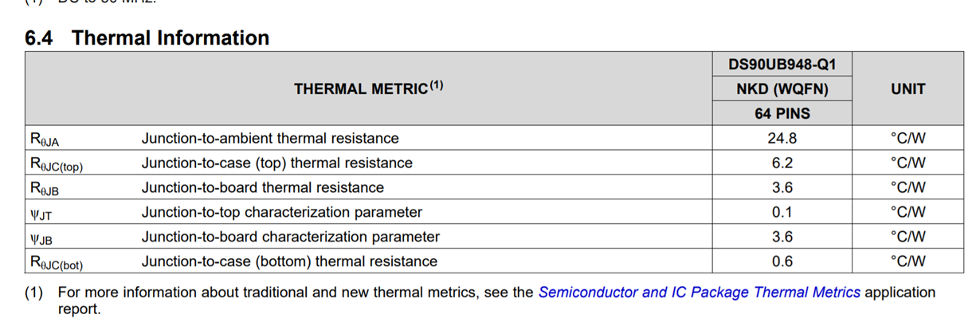Click the RθJB symbol cell
Image resolution: width=980 pixels, height=326 pixels.
pyautogui.click(x=45, y=189)
